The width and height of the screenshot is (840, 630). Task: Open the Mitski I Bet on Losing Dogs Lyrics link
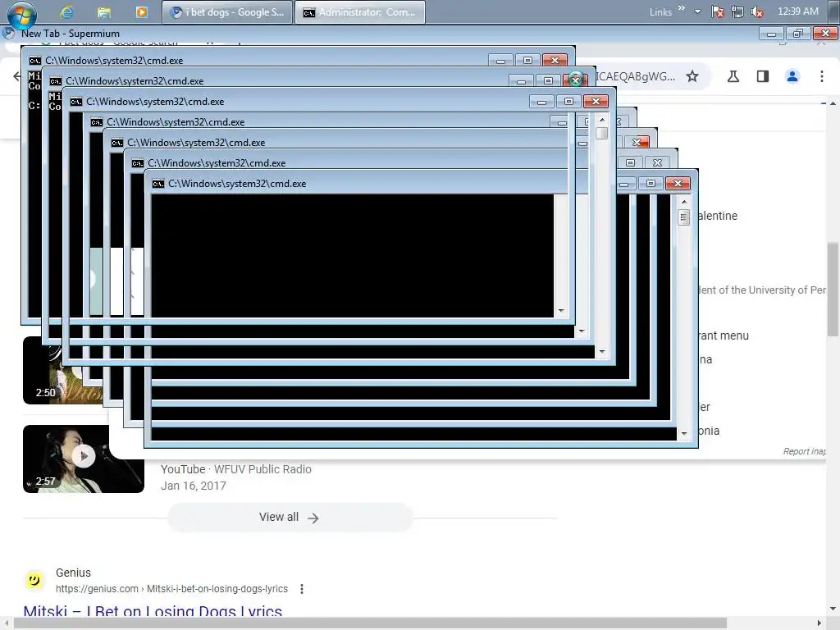(x=153, y=611)
